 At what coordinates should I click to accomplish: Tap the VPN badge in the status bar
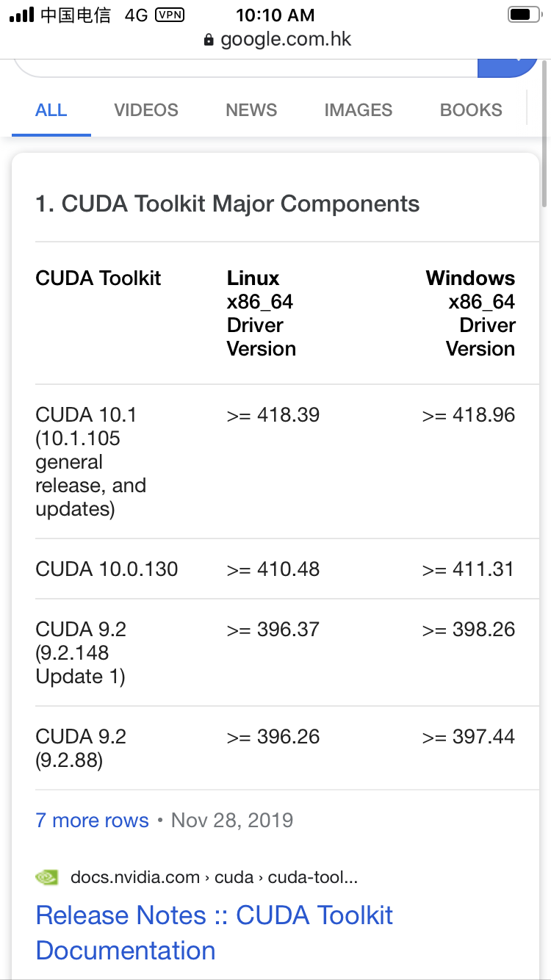click(170, 14)
